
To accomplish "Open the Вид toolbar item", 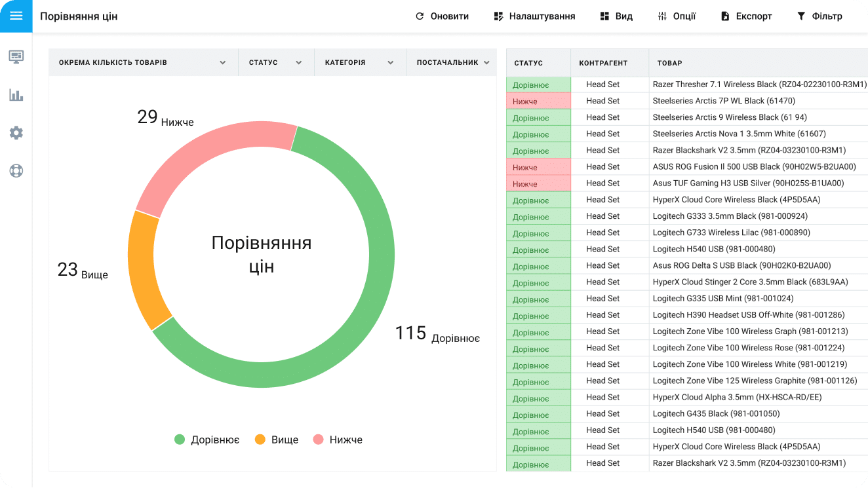I will click(x=616, y=16).
